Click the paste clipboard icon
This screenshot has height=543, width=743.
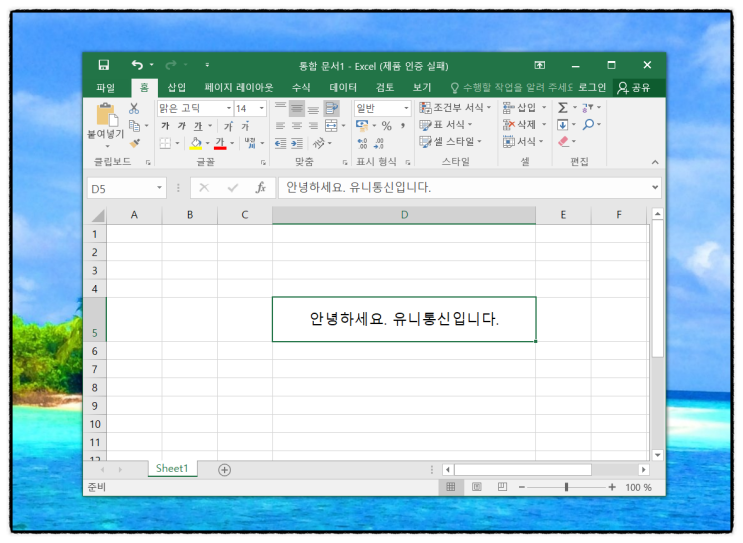[107, 115]
